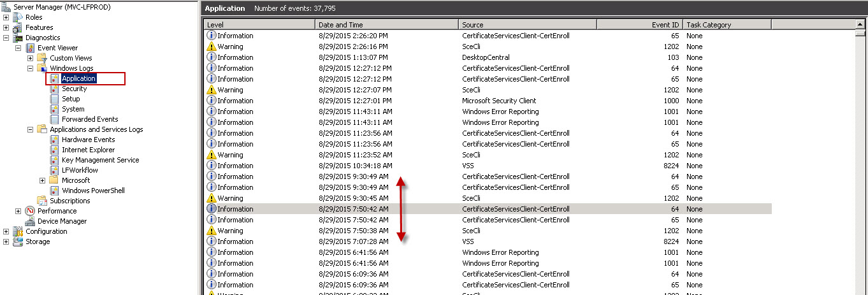
Task: Collapse the Windows Logs node
Action: coord(30,68)
